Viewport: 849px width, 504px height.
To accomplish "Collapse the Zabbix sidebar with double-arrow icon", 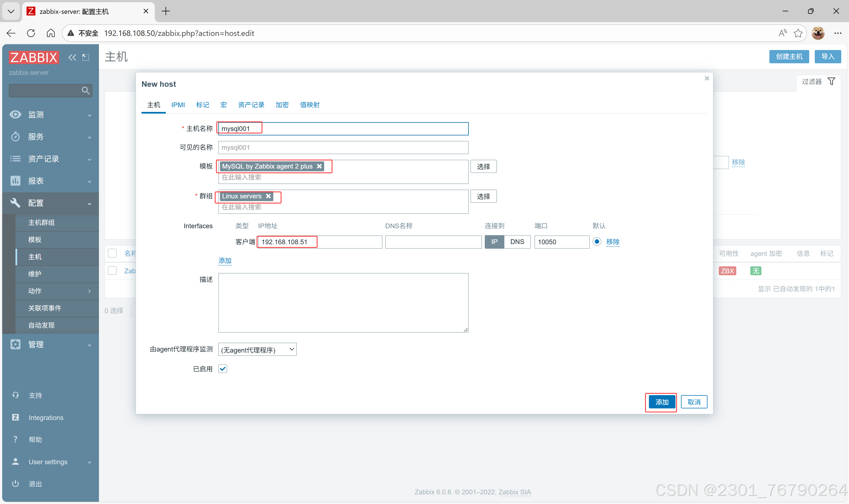I will [72, 57].
